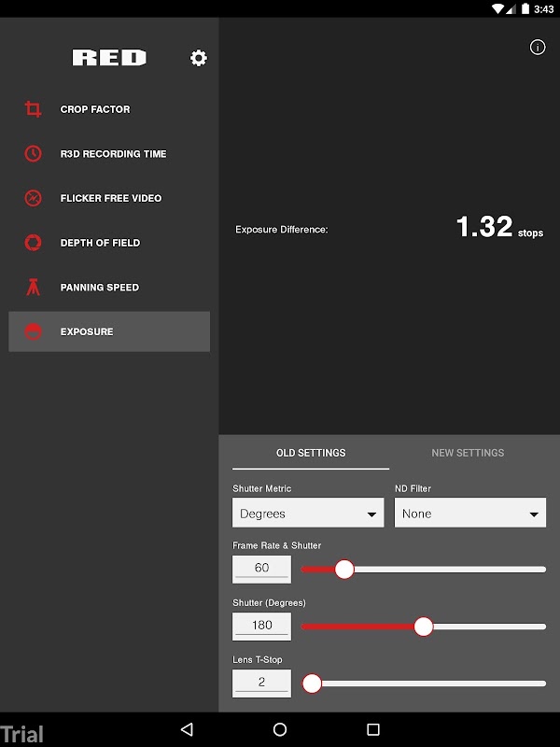
Task: Tap the Flicker Free Video icon
Action: pos(33,198)
